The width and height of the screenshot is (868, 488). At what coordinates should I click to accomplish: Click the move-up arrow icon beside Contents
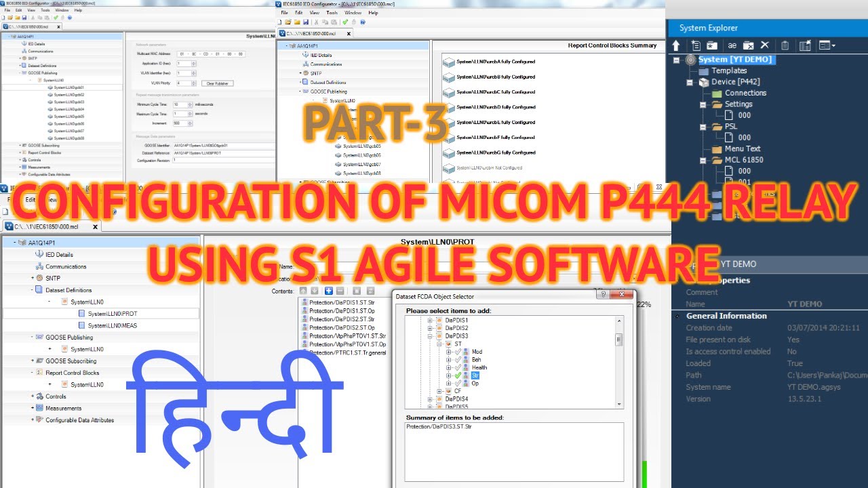303,291
